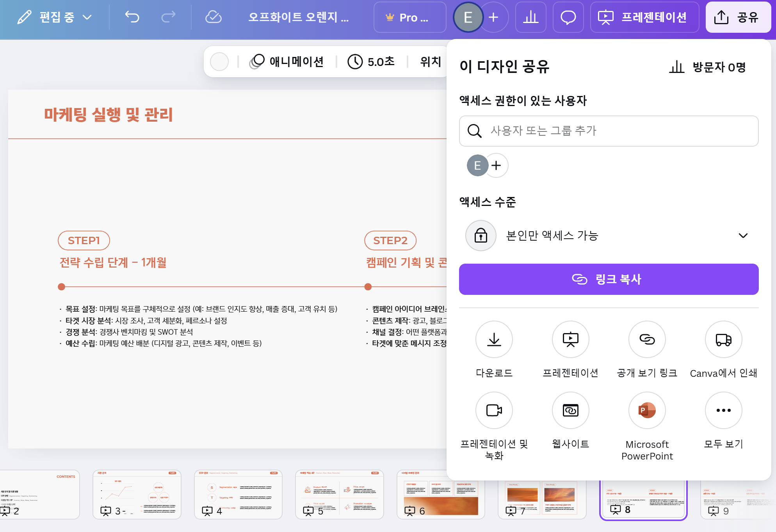The height and width of the screenshot is (532, 776).
Task: Select slide 5 thumbnail
Action: click(x=340, y=495)
